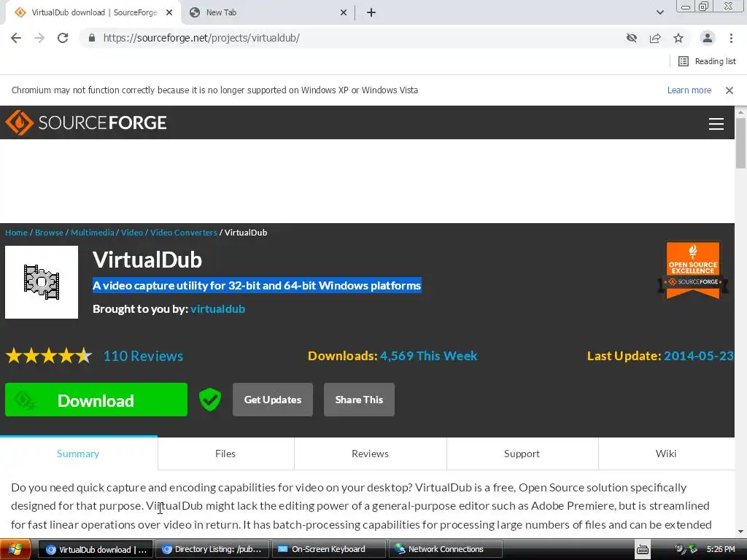Click the green Download button

pyautogui.click(x=96, y=400)
